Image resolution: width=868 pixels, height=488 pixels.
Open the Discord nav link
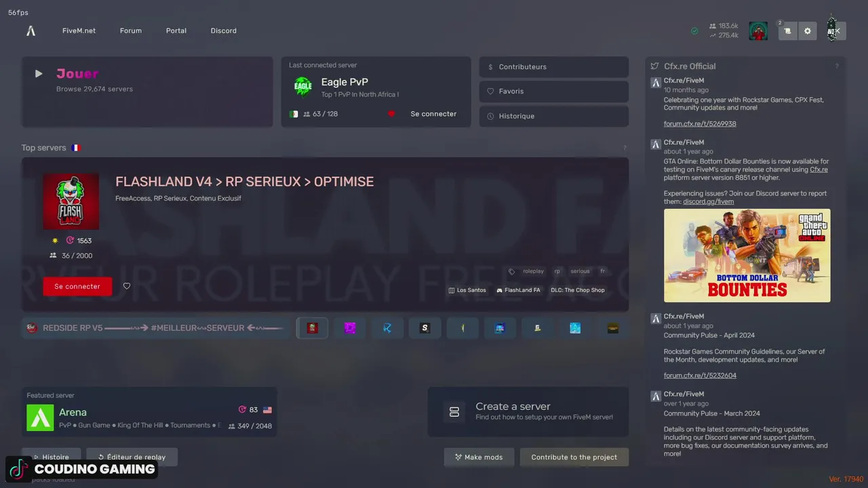224,30
